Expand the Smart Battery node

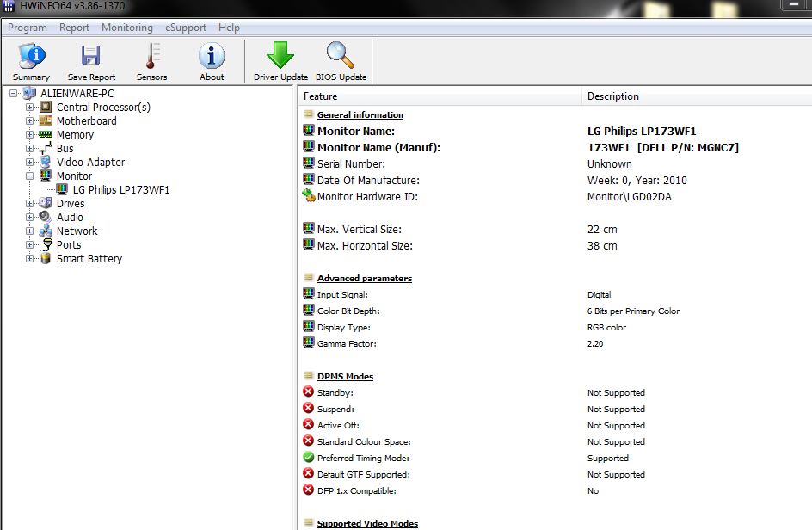[29, 258]
